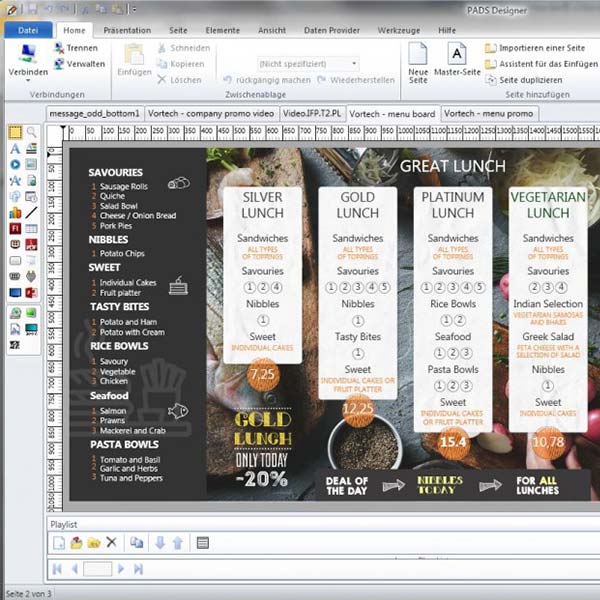600x600 pixels.
Task: Select the table grid element tool
Action: tap(31, 229)
